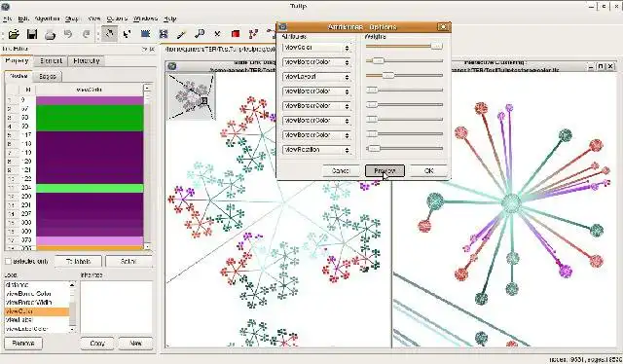623x364 pixels.
Task: Open the View menu
Action: coord(94,18)
